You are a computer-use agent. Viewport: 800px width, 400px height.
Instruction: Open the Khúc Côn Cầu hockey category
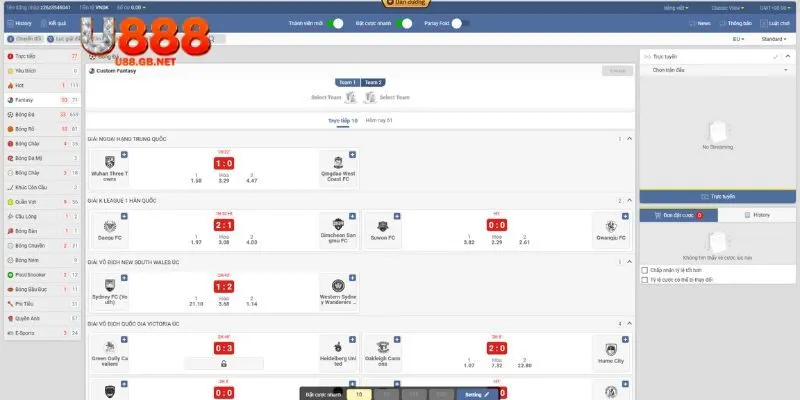[42, 187]
